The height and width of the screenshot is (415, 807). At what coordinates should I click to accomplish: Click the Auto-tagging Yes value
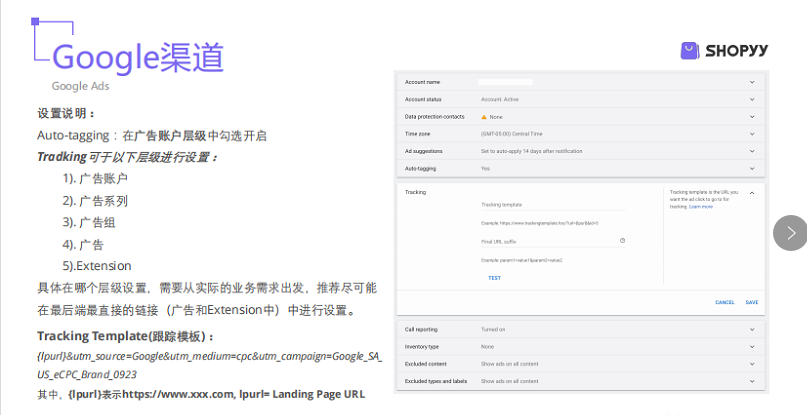(x=485, y=168)
